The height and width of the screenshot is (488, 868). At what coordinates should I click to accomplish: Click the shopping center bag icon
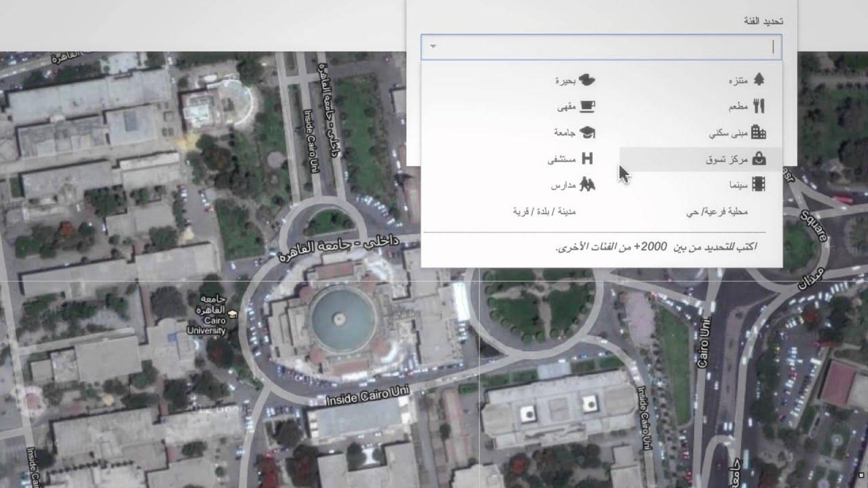(759, 159)
